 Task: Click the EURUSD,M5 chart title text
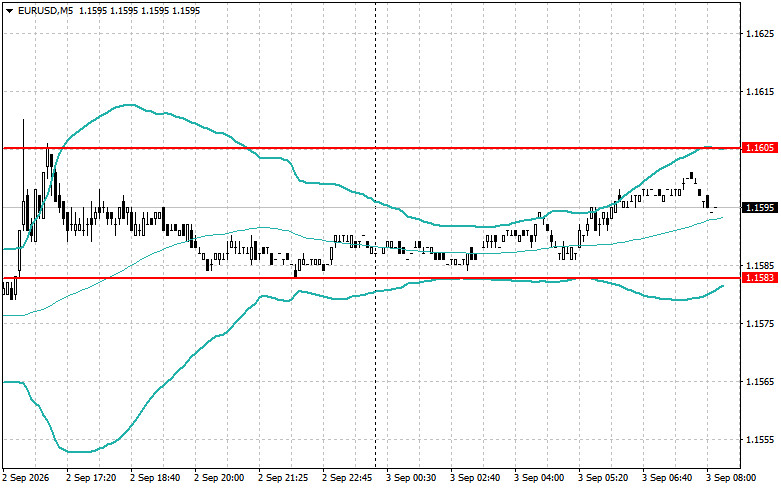(x=45, y=10)
